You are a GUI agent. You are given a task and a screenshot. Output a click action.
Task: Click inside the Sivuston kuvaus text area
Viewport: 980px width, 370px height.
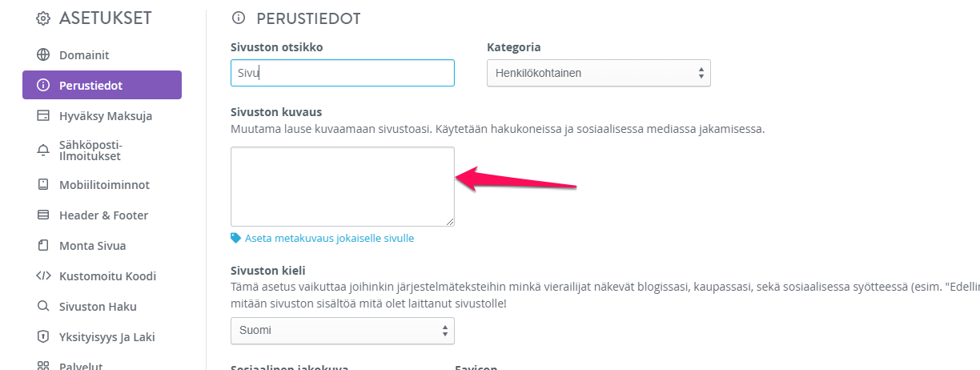343,187
